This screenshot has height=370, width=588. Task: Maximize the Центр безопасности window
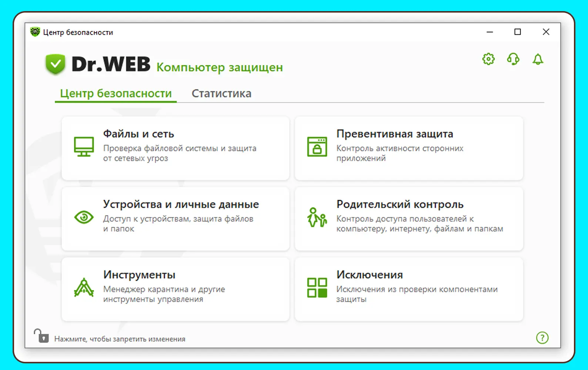(x=518, y=32)
